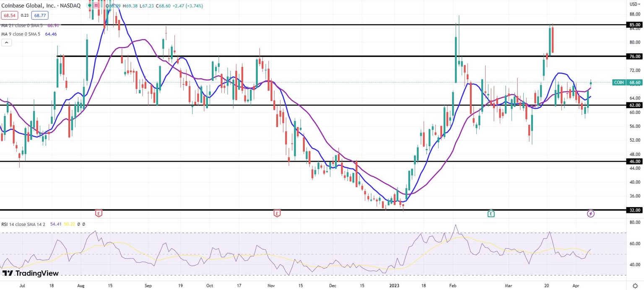Click the 88.00 price axis value
The image size is (644, 290).
pos(635,14)
